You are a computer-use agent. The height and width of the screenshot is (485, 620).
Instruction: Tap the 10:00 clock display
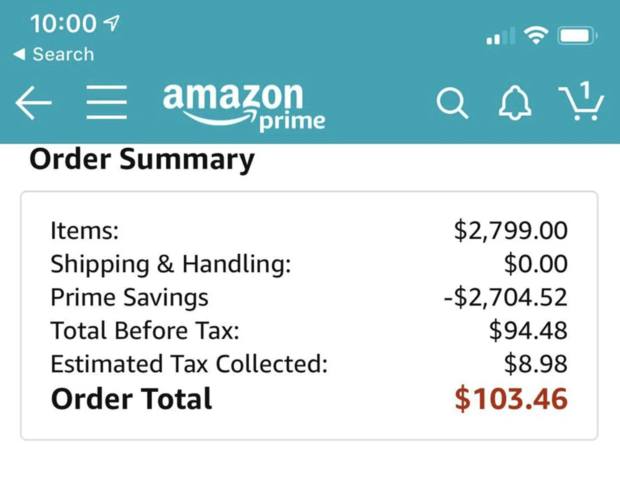click(x=63, y=23)
